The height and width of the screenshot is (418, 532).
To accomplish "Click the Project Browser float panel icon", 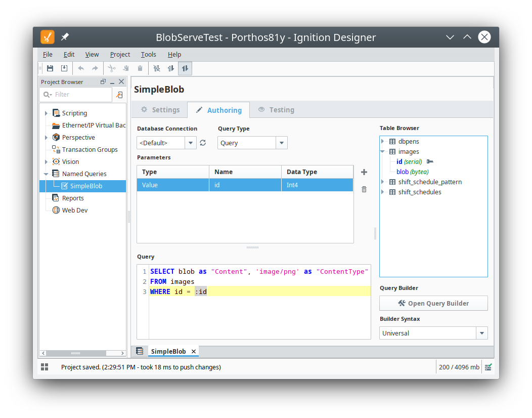I will [x=103, y=81].
